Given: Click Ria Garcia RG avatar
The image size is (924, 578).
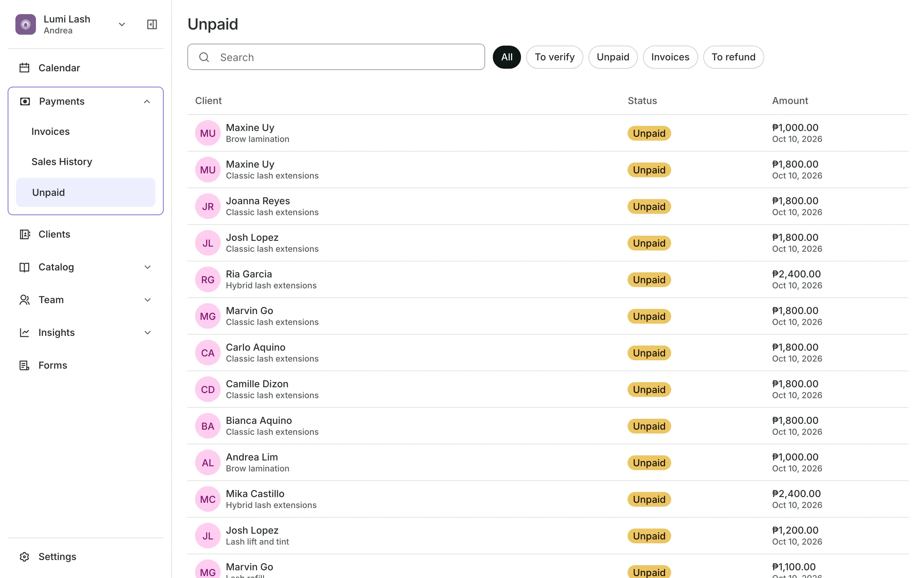Looking at the screenshot, I should [x=208, y=280].
